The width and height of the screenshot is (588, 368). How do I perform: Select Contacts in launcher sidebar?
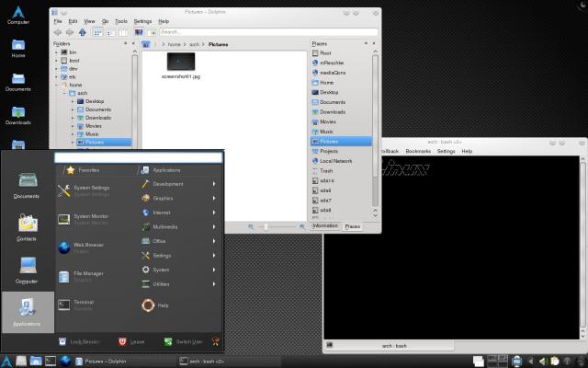click(x=28, y=227)
